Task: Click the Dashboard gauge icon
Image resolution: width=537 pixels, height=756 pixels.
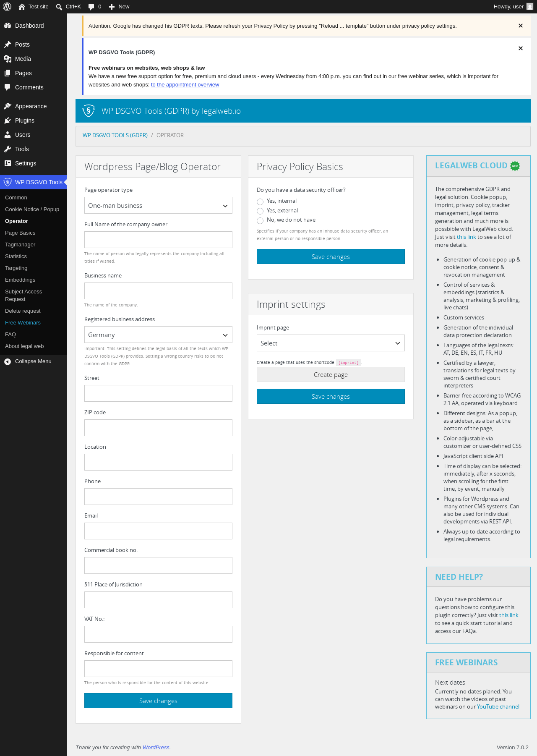Action: (x=8, y=26)
